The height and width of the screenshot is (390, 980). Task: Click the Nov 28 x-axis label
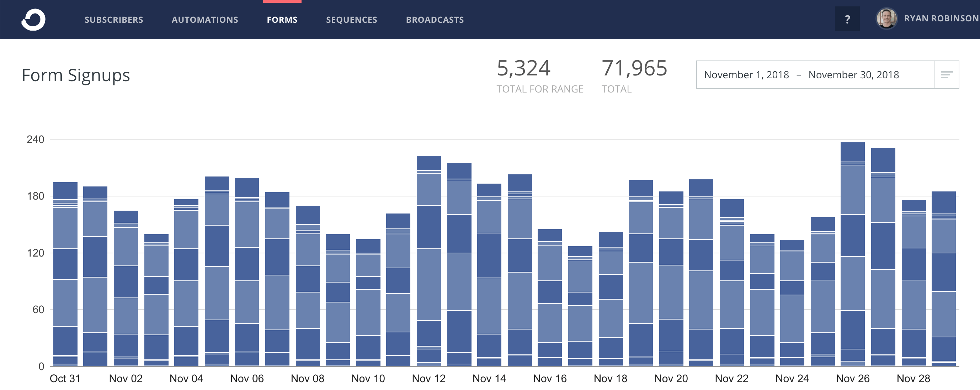point(913,379)
